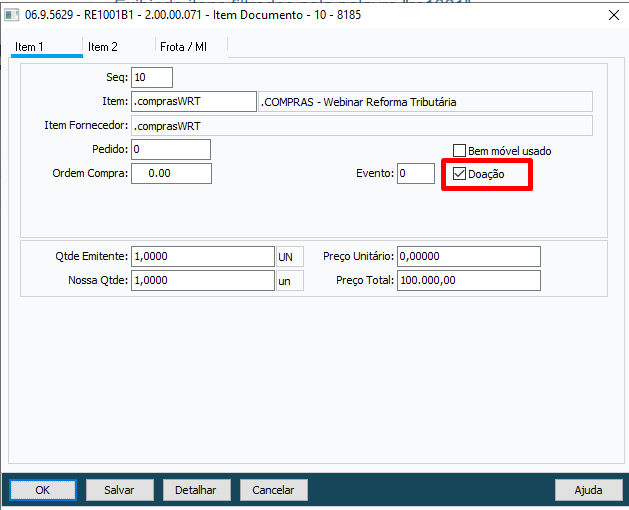Image resolution: width=629 pixels, height=510 pixels.
Task: Click the Detalhar button
Action: [197, 490]
